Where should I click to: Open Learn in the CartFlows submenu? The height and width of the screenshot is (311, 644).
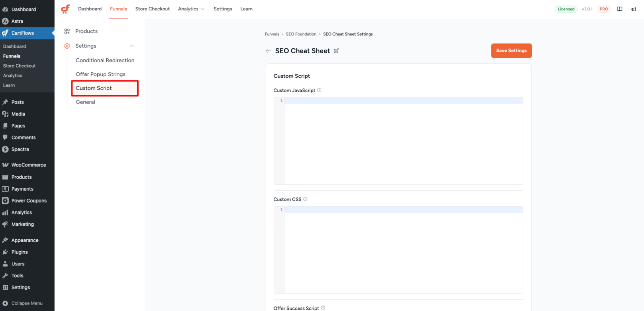pyautogui.click(x=9, y=85)
